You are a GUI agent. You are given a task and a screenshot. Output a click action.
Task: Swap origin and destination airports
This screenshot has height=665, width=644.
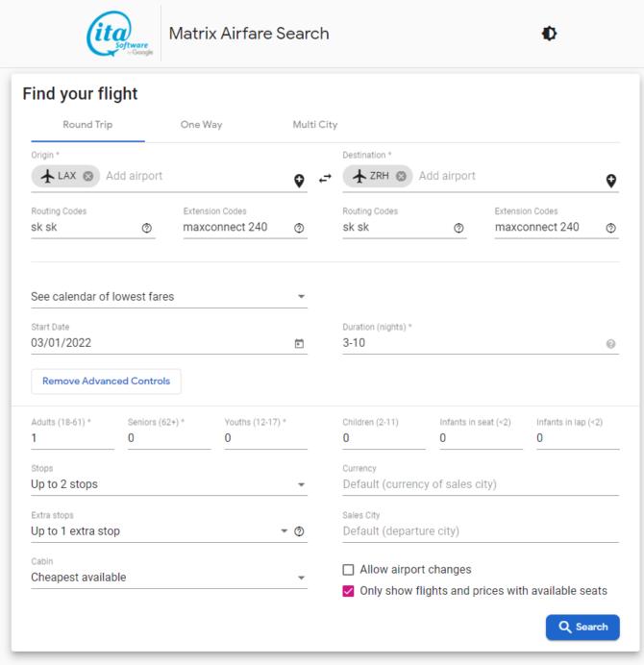(x=325, y=179)
